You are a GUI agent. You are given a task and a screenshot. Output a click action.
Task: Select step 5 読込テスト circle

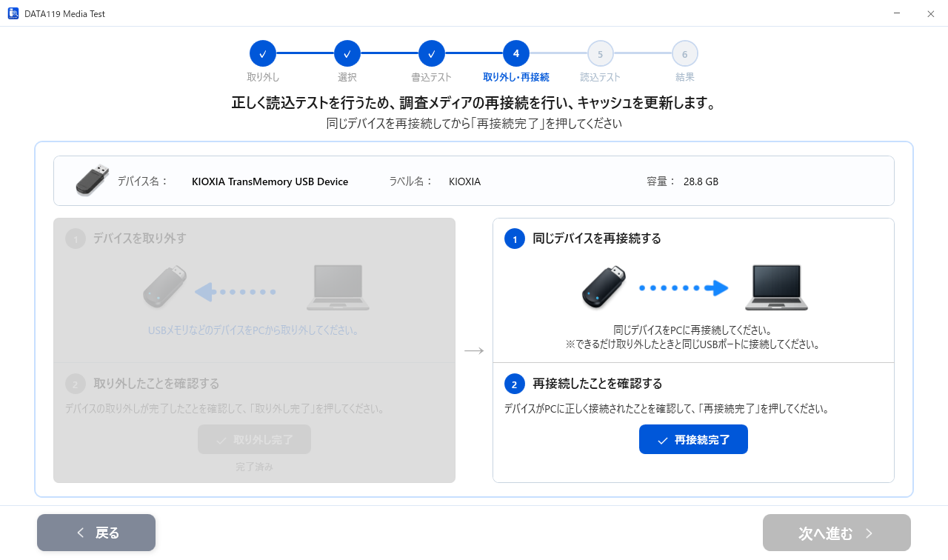(x=601, y=53)
